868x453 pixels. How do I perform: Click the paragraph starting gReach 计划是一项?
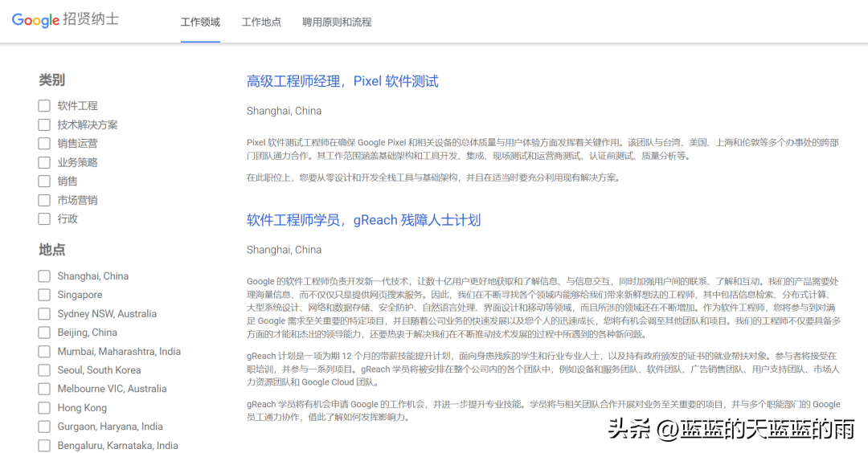pyautogui.click(x=543, y=369)
